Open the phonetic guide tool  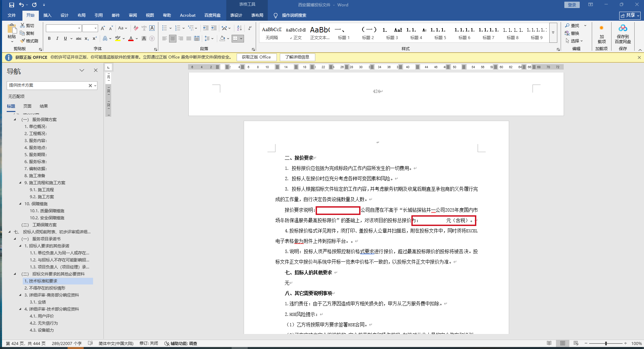[144, 28]
